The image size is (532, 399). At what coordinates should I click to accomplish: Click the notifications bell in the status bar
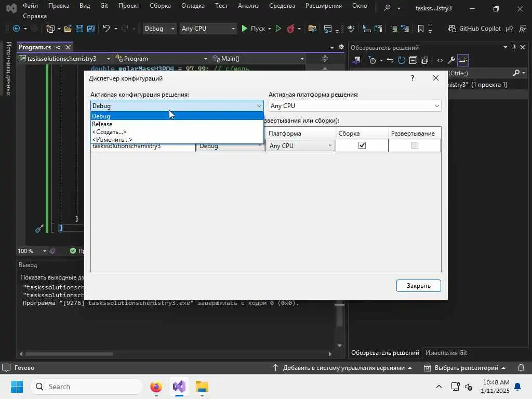[521, 367]
